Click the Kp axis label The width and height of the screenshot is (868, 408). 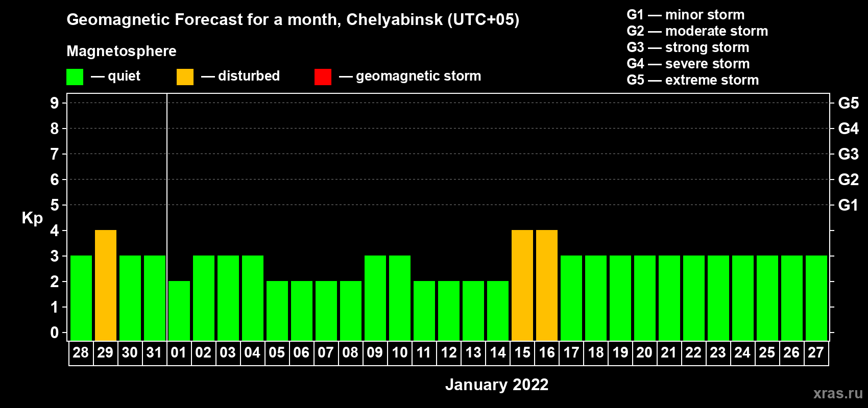coord(32,218)
